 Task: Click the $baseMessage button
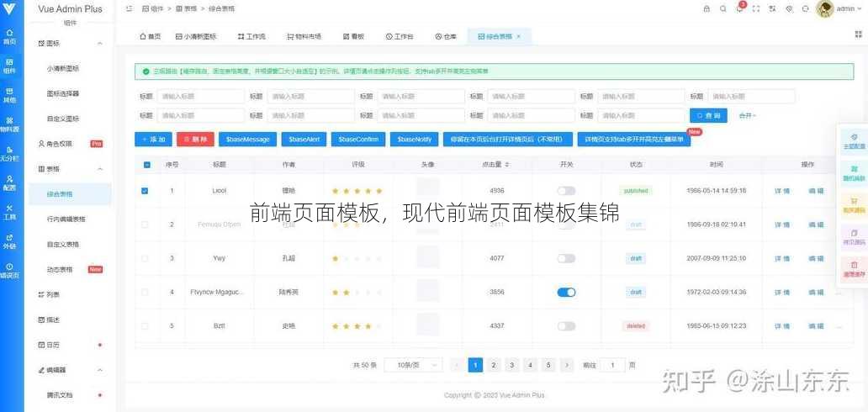[247, 140]
